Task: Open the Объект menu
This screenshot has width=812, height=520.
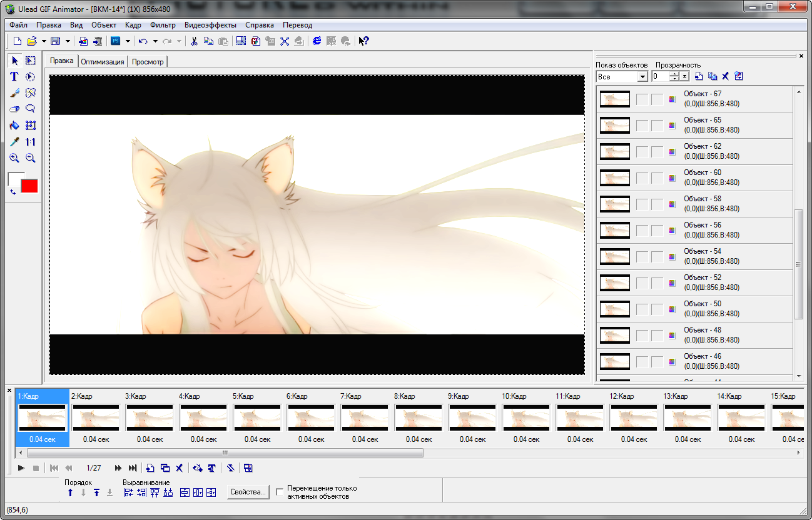Action: pos(104,25)
